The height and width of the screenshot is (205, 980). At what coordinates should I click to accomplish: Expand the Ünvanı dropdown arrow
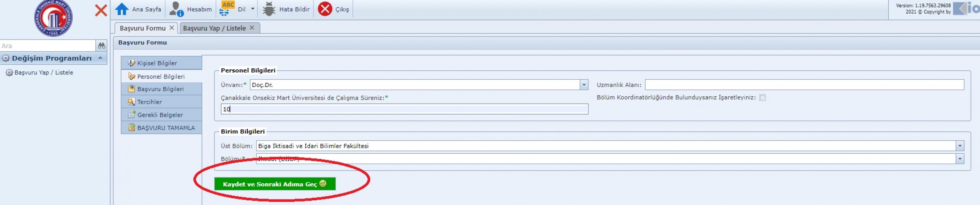pyautogui.click(x=584, y=85)
